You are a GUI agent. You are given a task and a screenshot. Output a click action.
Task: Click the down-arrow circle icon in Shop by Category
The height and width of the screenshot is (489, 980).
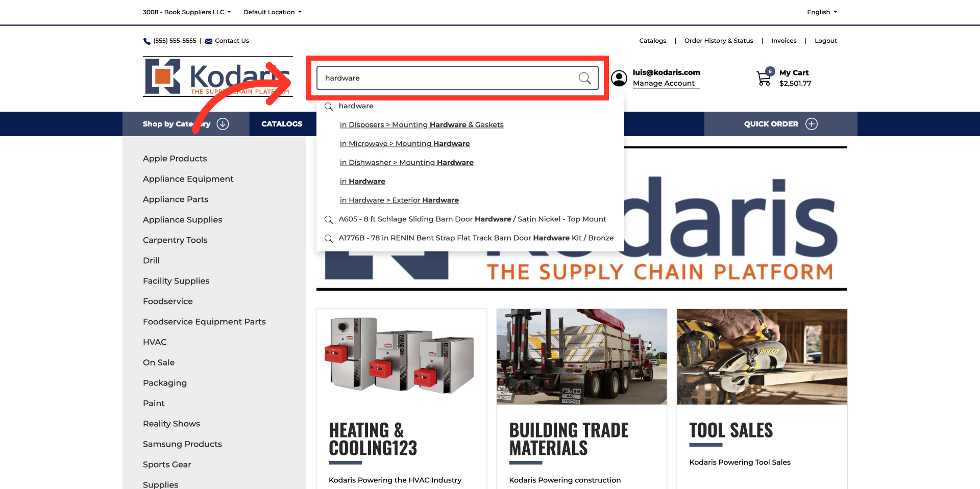pos(223,124)
